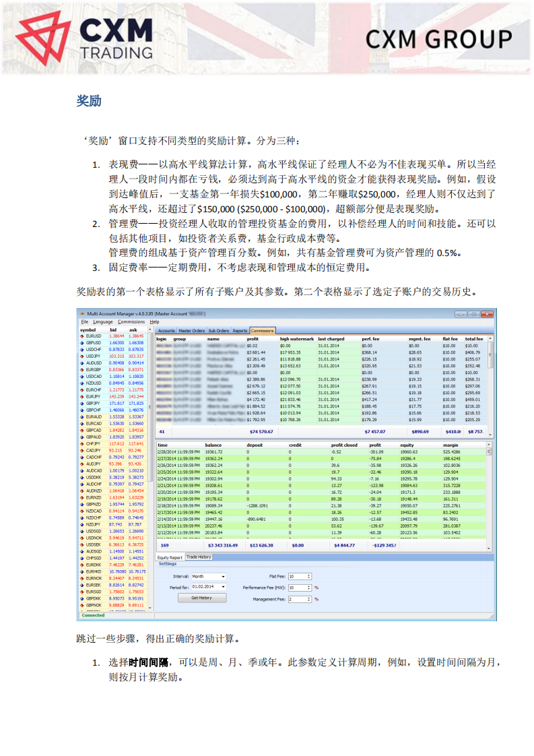Select the 2/18/2014 row with deposit -1288.1091
Viewport: 534px width, 756px height.
321,506
